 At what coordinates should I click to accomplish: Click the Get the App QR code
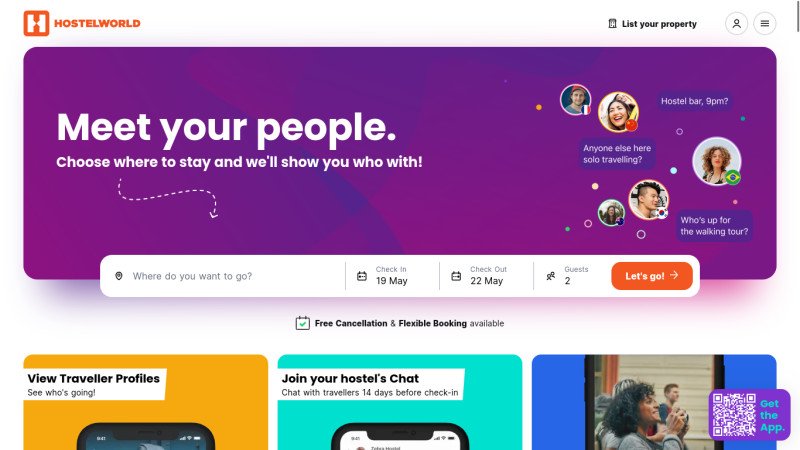pyautogui.click(x=734, y=415)
